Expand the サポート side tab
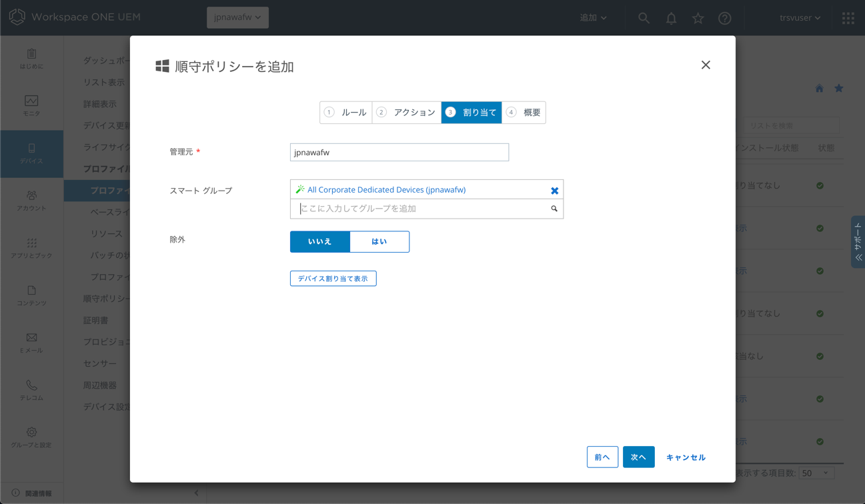This screenshot has width=865, height=504. click(x=858, y=242)
